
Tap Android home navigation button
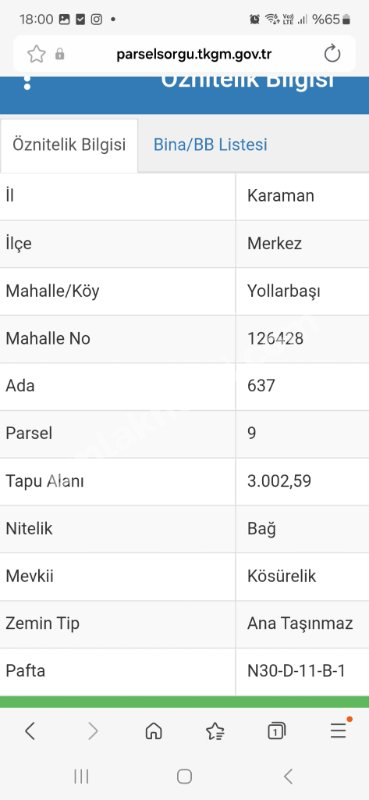pyautogui.click(x=184, y=777)
